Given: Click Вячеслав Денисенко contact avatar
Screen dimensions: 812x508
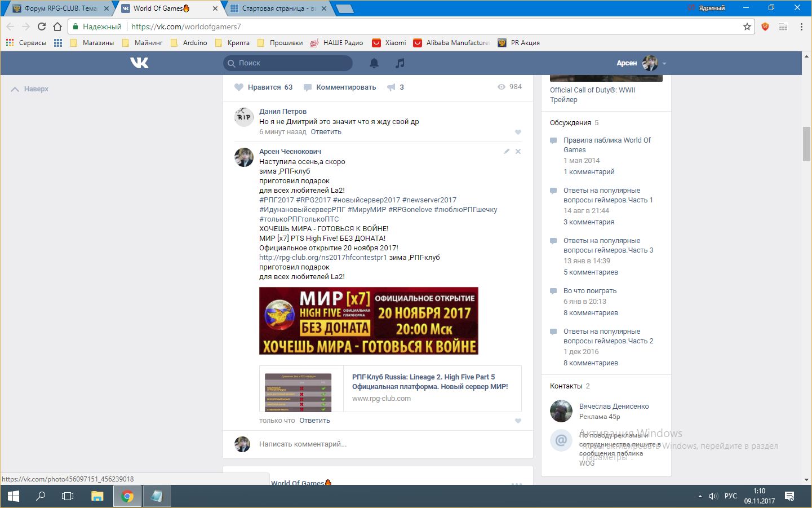Looking at the screenshot, I should [561, 411].
